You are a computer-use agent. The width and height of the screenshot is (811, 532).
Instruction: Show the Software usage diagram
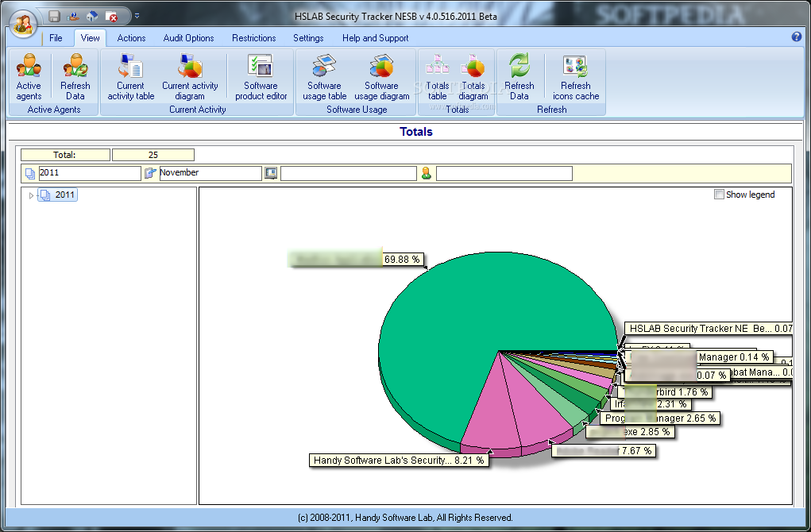point(382,77)
